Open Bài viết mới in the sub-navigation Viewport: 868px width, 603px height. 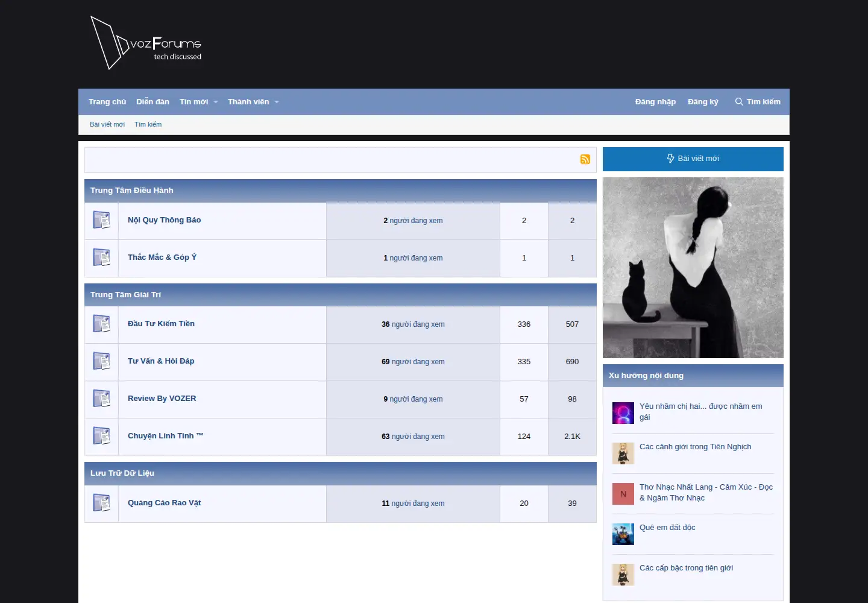pos(107,124)
